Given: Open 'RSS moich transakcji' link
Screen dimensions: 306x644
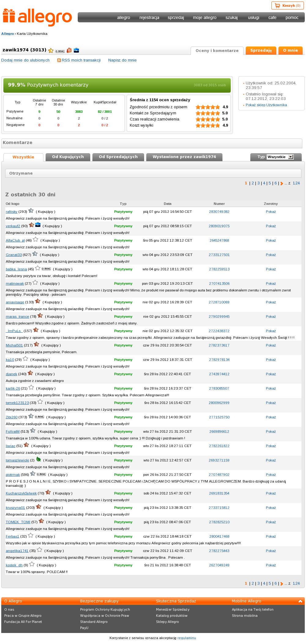Looking at the screenshot, I should pos(81,60).
